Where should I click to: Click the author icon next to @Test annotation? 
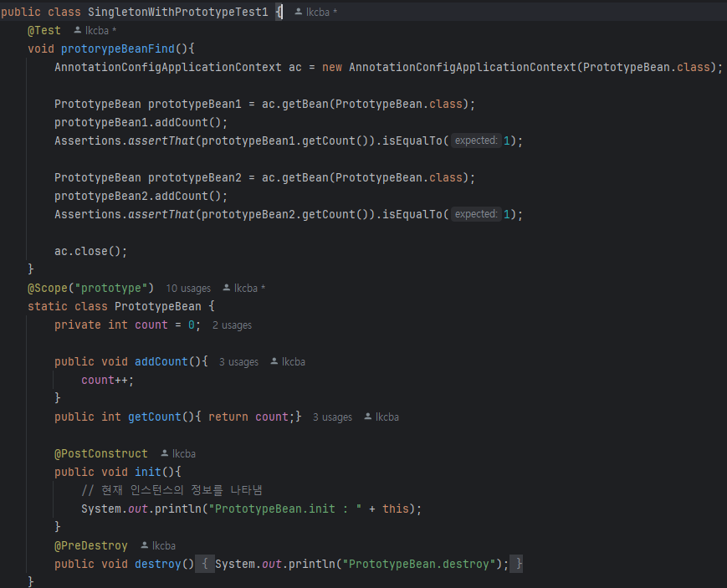click(x=78, y=30)
